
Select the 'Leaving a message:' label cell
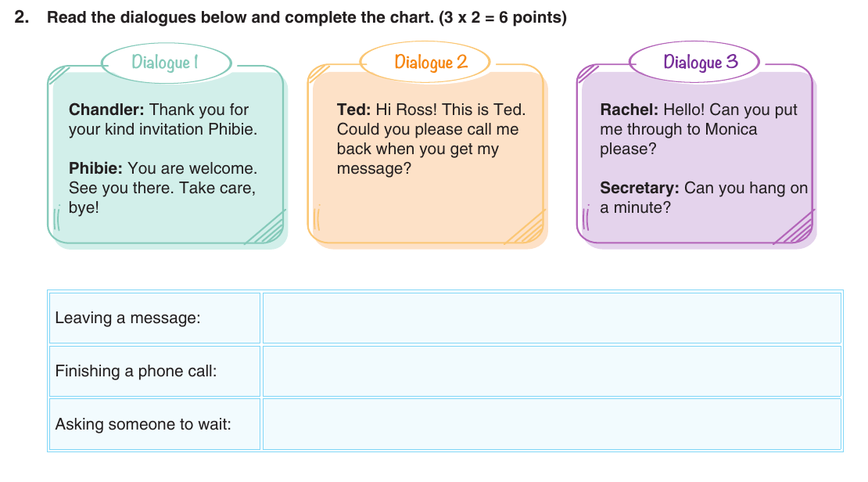[x=155, y=318]
